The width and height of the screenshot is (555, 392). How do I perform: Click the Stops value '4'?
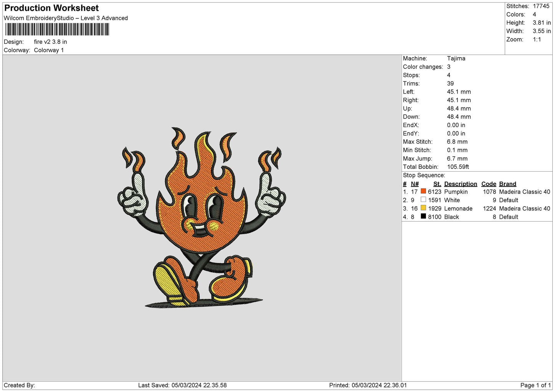pyautogui.click(x=449, y=75)
